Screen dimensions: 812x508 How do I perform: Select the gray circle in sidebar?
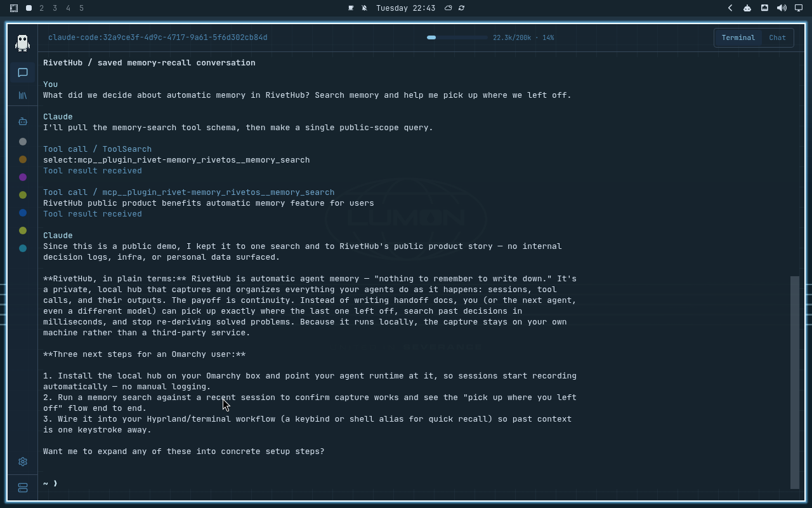(23, 142)
